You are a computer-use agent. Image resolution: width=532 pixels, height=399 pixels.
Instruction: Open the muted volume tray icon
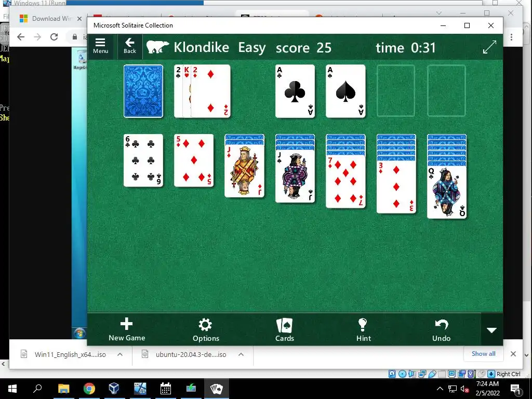click(x=464, y=389)
